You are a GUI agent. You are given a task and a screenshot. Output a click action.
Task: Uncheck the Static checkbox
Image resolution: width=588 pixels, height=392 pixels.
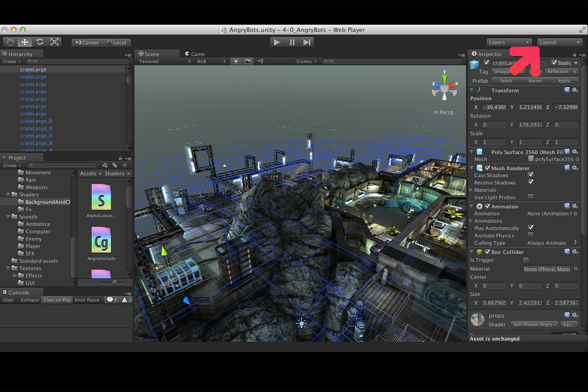[x=554, y=62]
